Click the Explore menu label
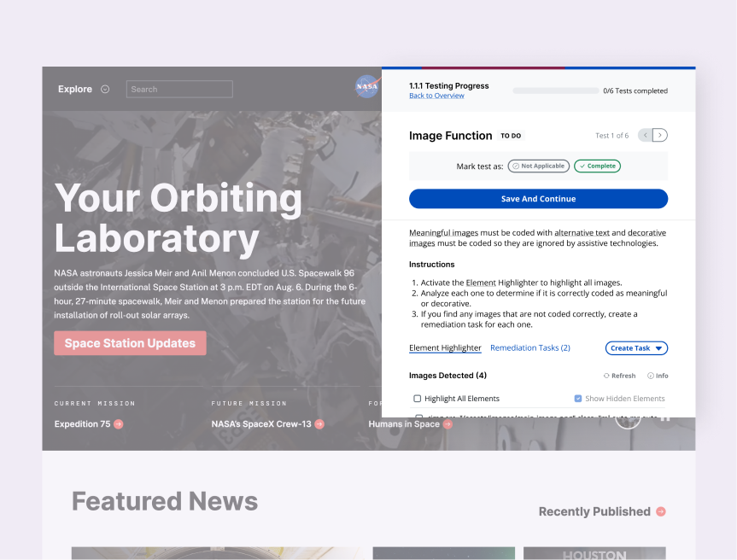737x560 pixels. point(75,90)
